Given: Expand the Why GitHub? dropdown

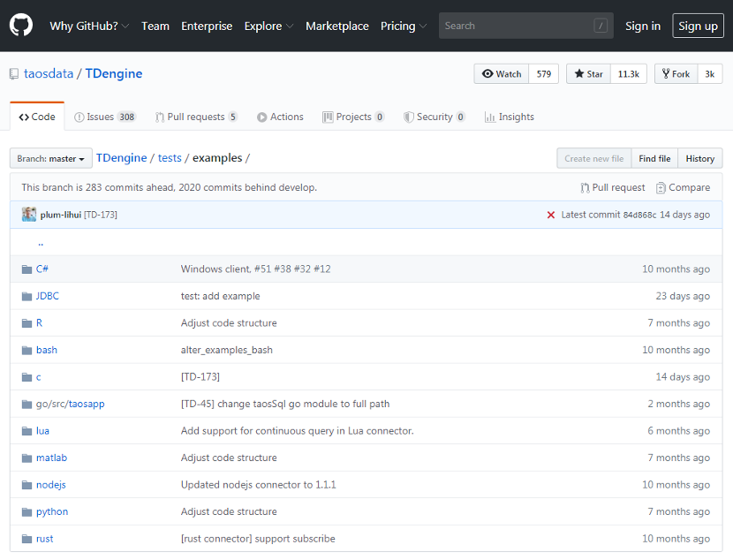Looking at the screenshot, I should tap(89, 26).
